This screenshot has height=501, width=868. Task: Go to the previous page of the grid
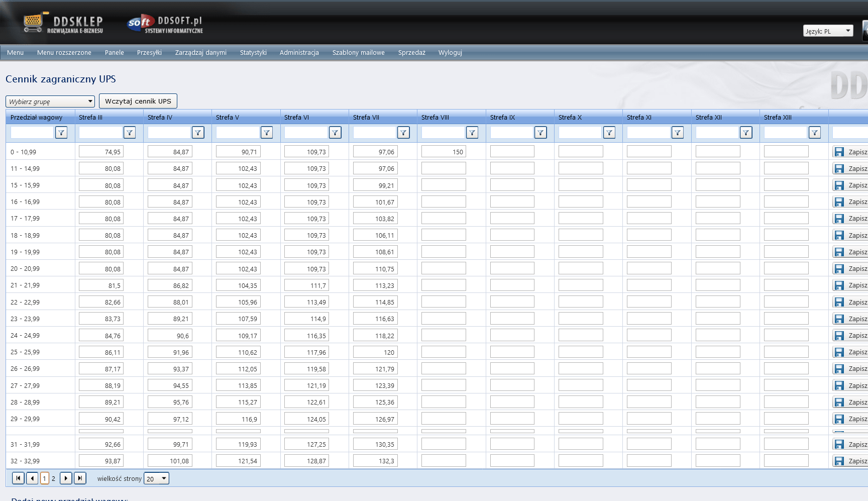coord(32,478)
